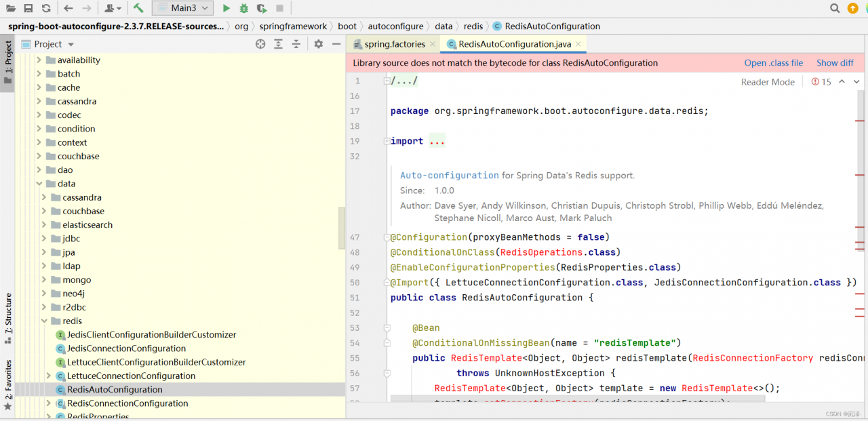
Task: Open the user/VCS dropdown icon
Action: pos(113,8)
